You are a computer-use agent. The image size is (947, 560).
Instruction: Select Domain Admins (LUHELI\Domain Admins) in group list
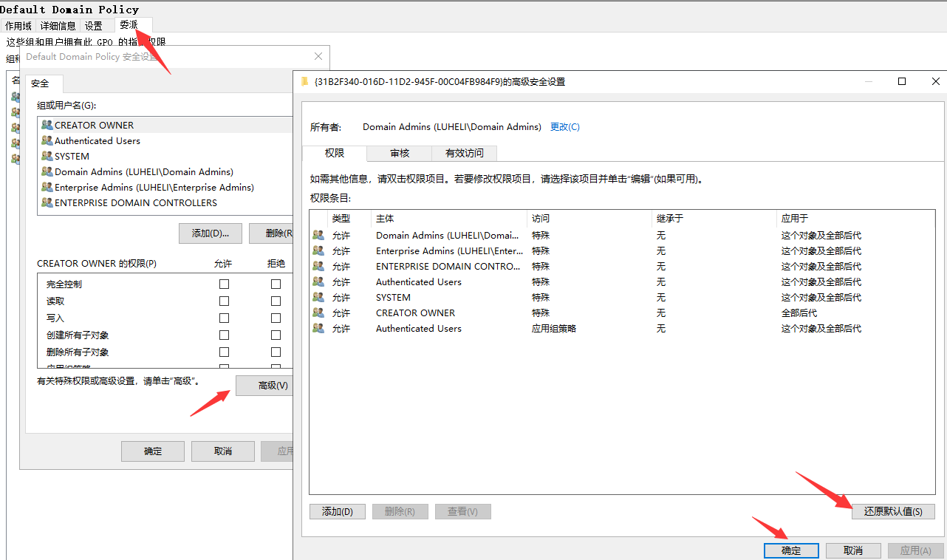pos(144,171)
